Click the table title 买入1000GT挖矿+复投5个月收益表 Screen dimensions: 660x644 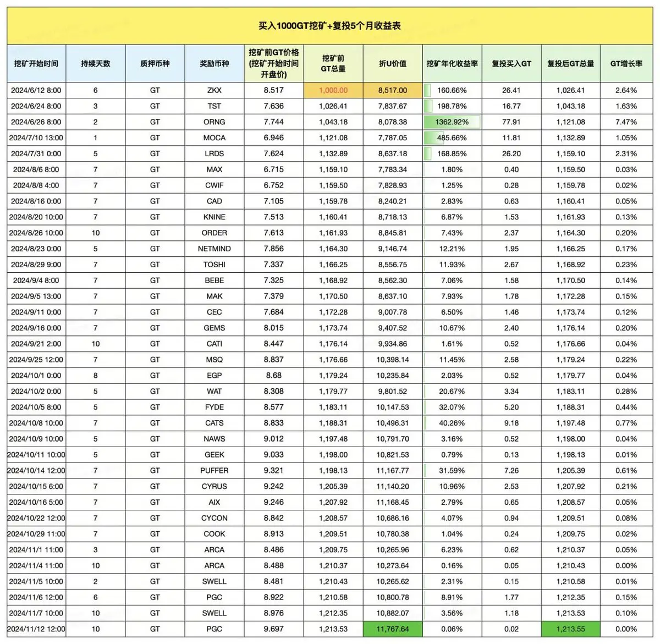(x=329, y=26)
